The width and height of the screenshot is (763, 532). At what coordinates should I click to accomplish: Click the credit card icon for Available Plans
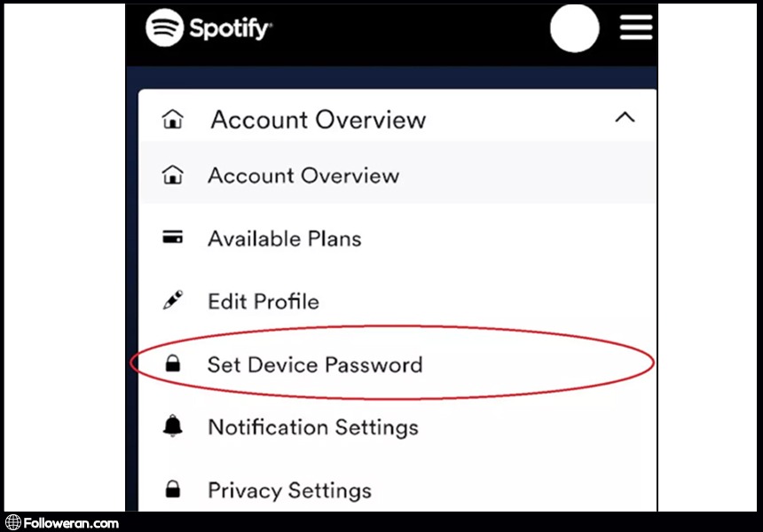click(173, 238)
